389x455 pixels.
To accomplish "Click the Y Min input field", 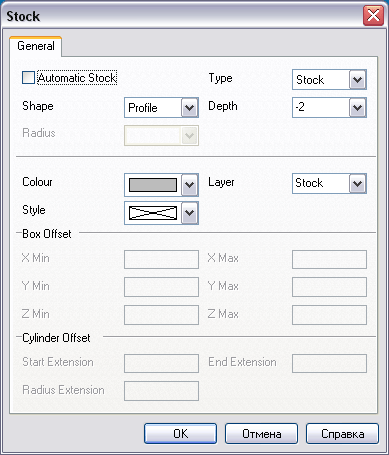I will click(161, 287).
